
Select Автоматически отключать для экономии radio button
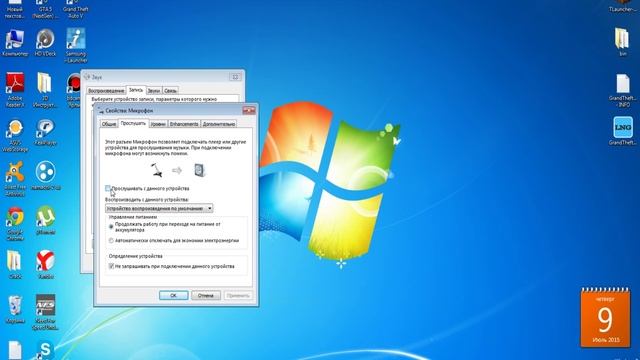[x=111, y=241]
